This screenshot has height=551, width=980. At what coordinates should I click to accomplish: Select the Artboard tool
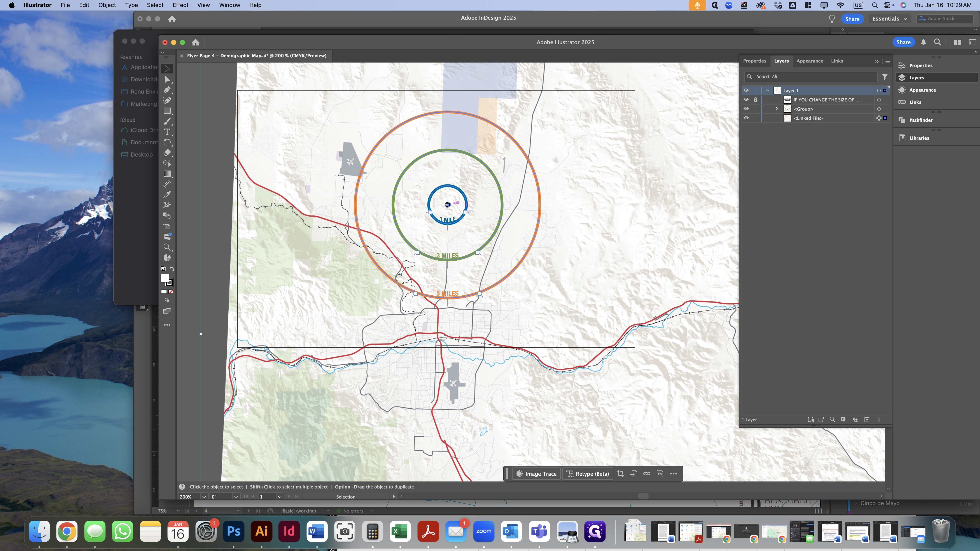click(x=167, y=226)
